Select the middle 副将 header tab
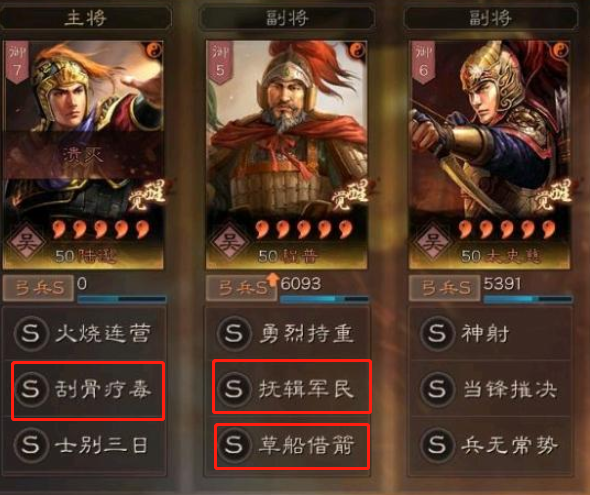The image size is (590, 495). [x=287, y=17]
